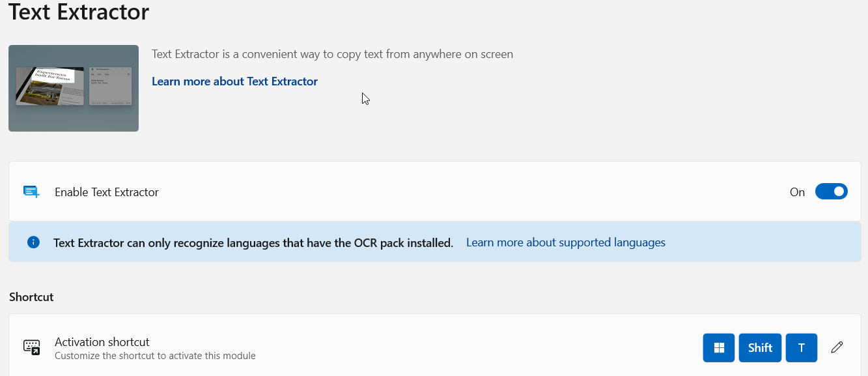Click the T key shortcut button
Screen dimensions: 868x376
pos(802,347)
